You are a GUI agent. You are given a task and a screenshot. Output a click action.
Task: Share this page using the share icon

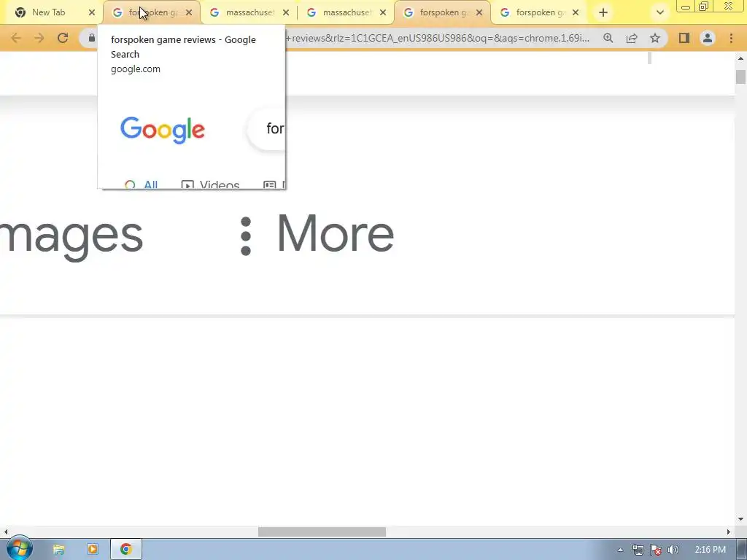(632, 38)
